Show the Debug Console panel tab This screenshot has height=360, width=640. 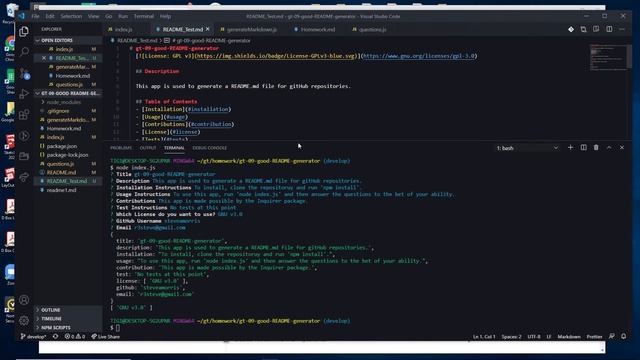[x=209, y=148]
